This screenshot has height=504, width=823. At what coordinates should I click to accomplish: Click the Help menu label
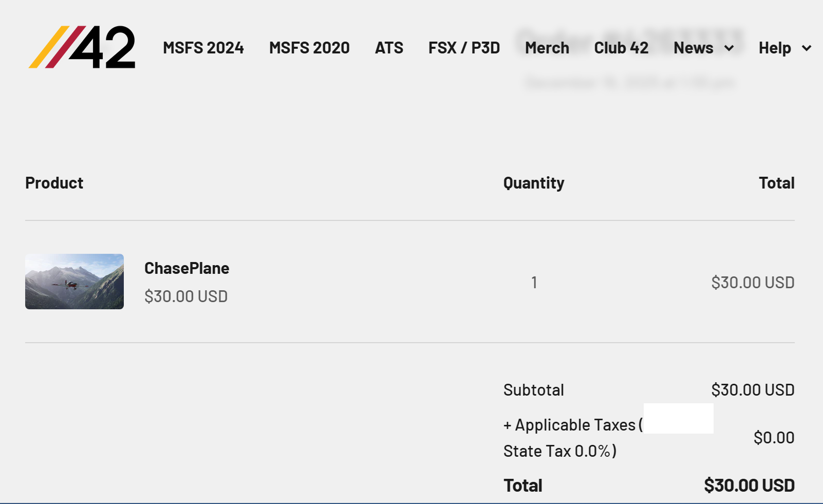pos(775,48)
